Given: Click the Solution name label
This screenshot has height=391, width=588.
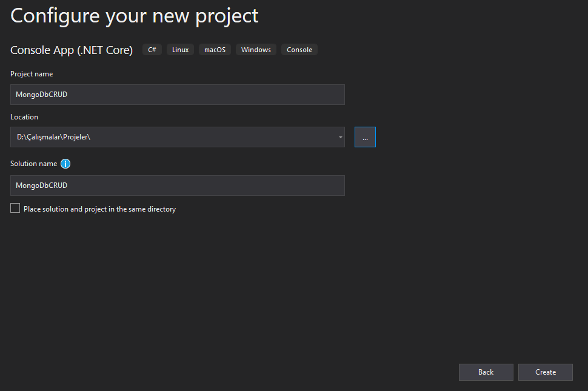Looking at the screenshot, I should (x=34, y=164).
